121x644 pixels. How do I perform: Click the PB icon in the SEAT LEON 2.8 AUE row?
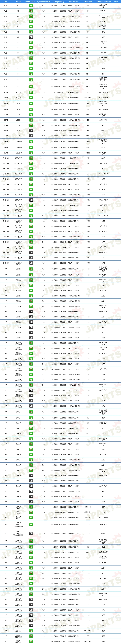(x=31, y=125)
